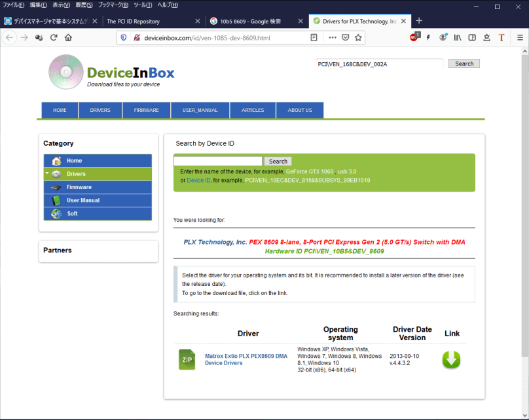Viewport: 529px width, 420px height.
Task: Open Matrox Extio PLX PEX8609 DMA drivers link
Action: coord(246,359)
